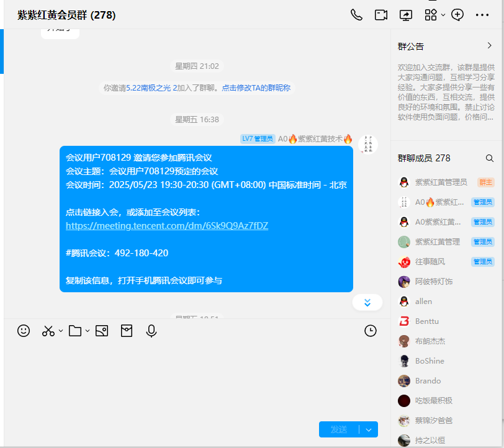Click the 星期四 21:02 timestamp
Viewport: 504px width, 448px height.
coord(197,66)
